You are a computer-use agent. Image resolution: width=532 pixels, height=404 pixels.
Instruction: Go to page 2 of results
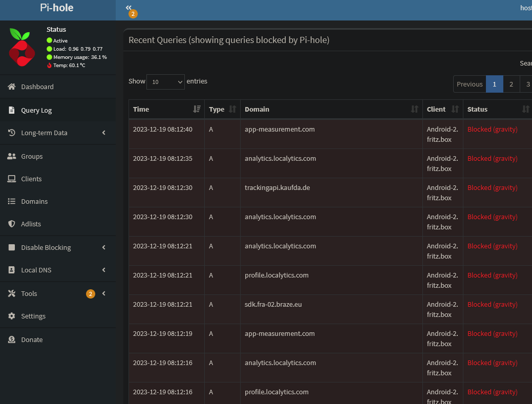click(x=512, y=84)
